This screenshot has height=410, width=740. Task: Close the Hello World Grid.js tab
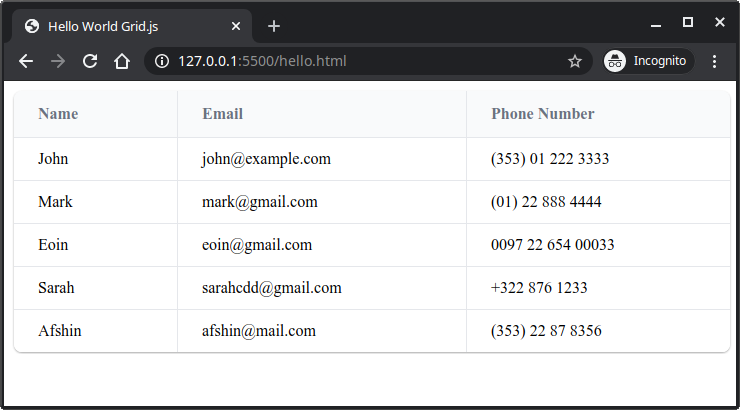pos(236,26)
